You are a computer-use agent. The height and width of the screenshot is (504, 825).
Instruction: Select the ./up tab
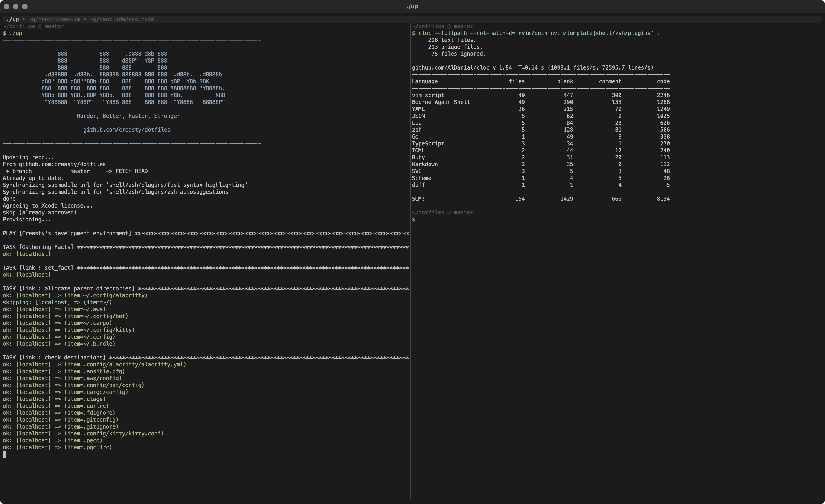(x=12, y=19)
